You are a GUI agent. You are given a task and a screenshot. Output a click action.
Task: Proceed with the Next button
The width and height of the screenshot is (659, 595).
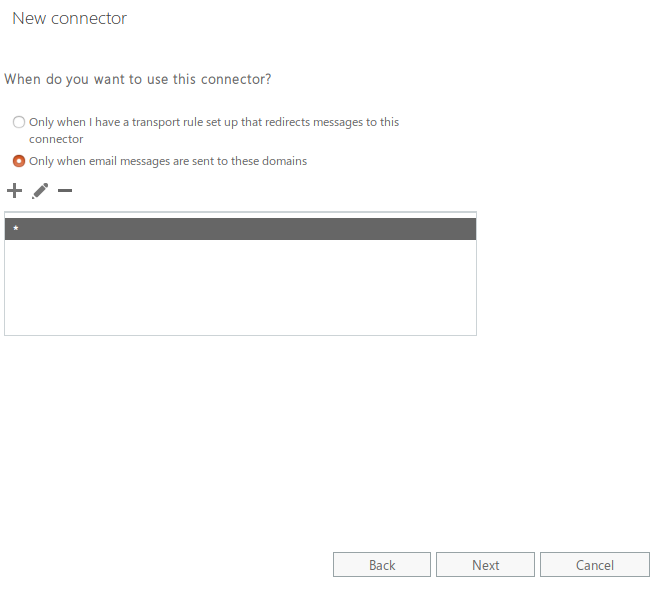pyautogui.click(x=485, y=565)
